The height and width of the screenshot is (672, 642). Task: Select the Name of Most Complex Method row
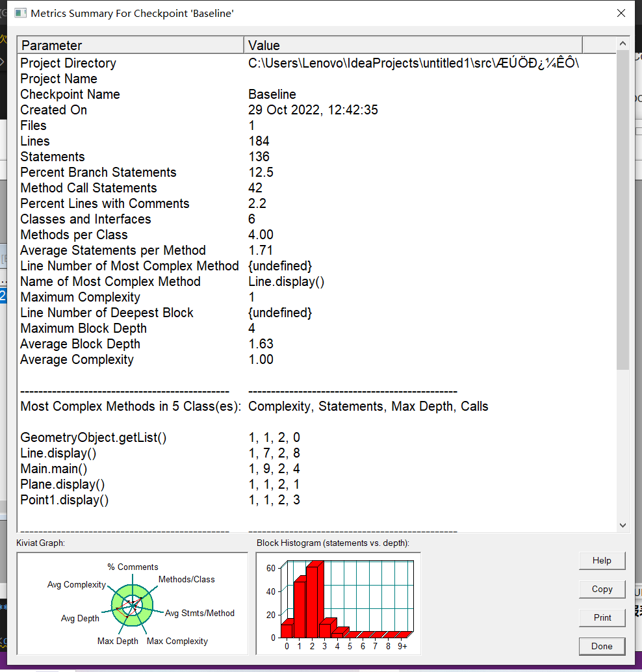(110, 281)
